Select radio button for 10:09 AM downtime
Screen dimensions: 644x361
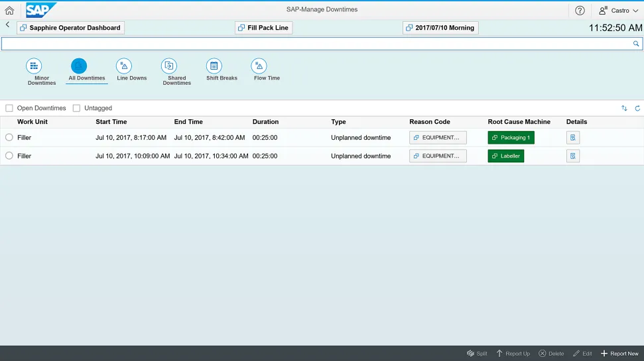pyautogui.click(x=9, y=156)
